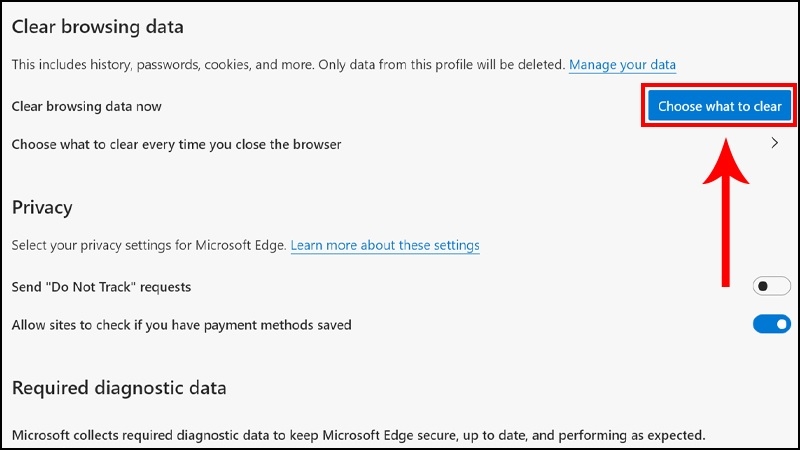
Task: Click the red arrowhead pointing at the button
Action: [x=726, y=161]
